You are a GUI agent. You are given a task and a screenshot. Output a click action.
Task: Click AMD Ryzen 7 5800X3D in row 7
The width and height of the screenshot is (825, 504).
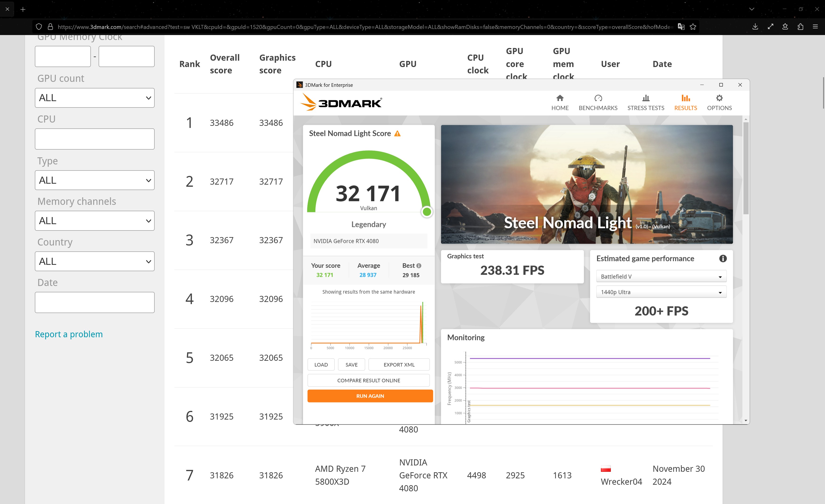coord(340,475)
